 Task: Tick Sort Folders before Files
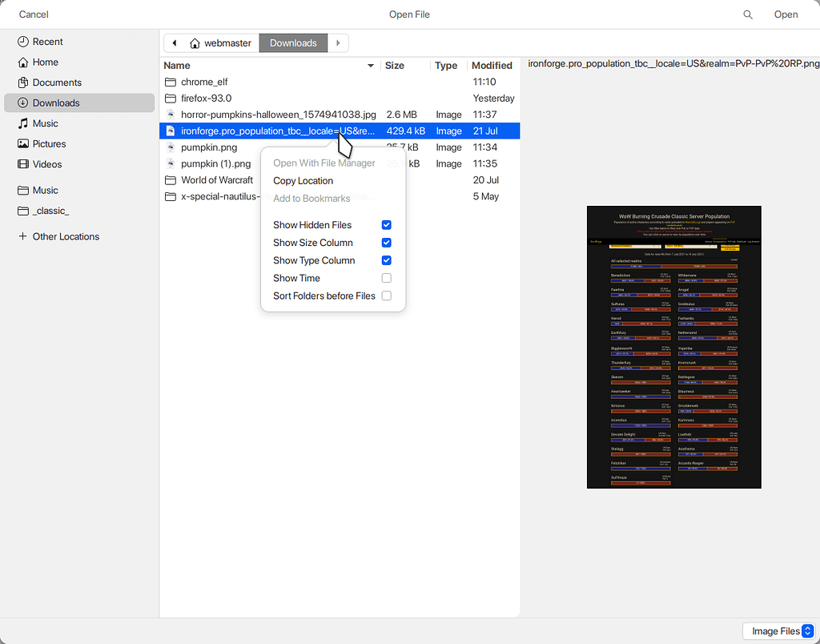tap(387, 296)
